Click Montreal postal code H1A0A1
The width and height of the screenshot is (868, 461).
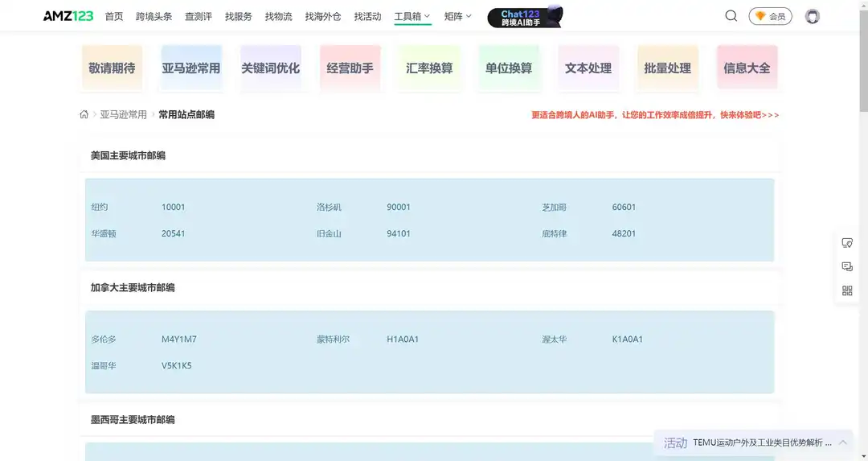403,339
